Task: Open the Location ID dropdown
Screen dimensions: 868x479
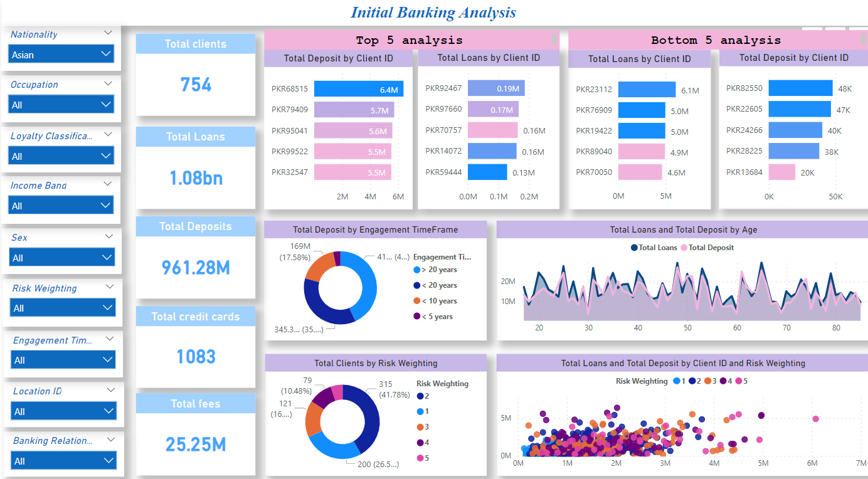Action: (x=63, y=411)
